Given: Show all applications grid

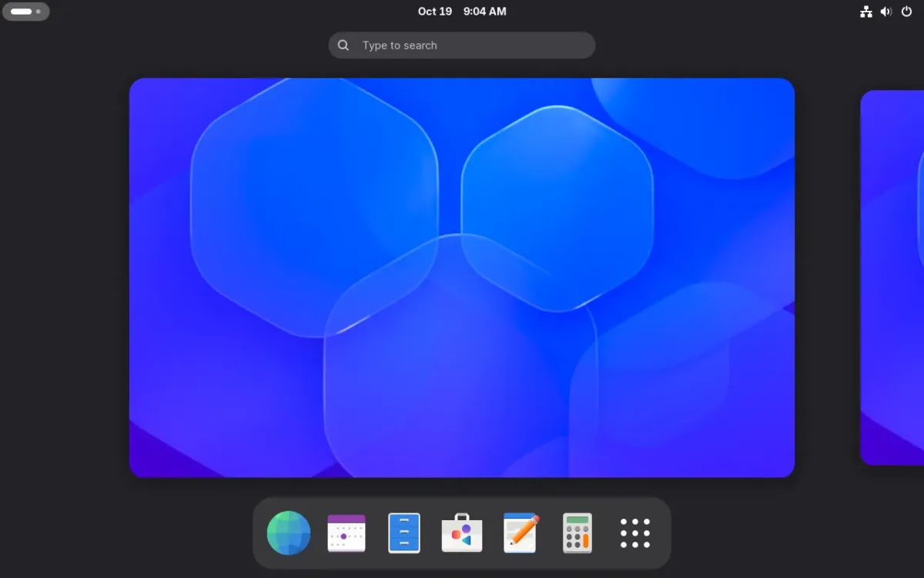Looking at the screenshot, I should 635,533.
